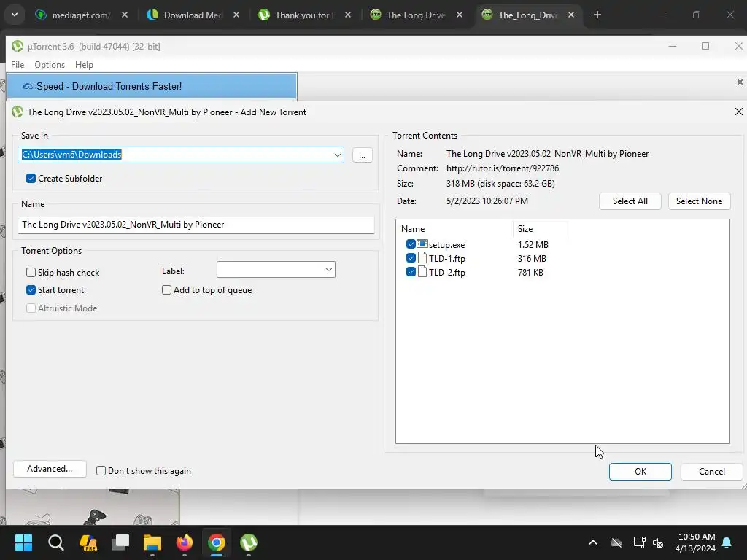This screenshot has height=560, width=747.
Task: Close the Download Med browser tab
Action: pos(236,15)
